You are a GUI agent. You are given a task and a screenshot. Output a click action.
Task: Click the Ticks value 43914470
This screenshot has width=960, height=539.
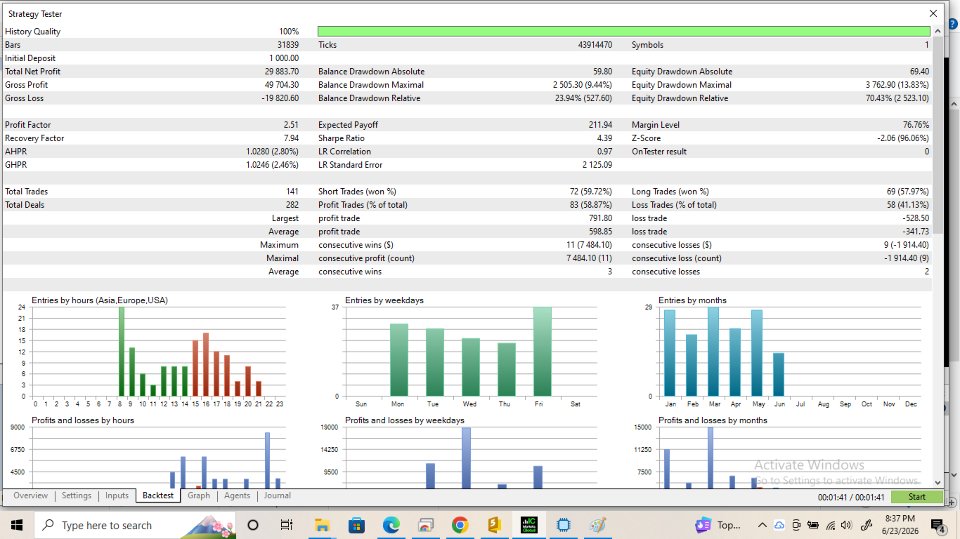coord(594,45)
